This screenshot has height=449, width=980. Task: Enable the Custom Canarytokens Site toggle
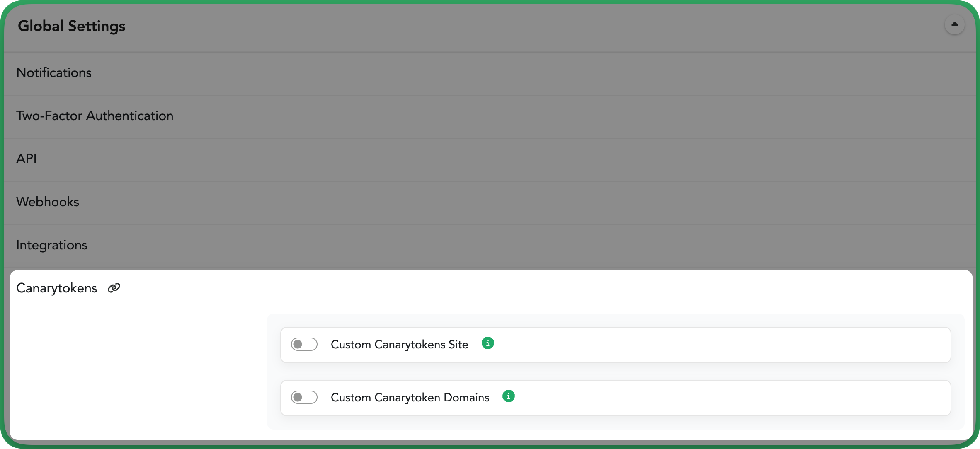[x=304, y=344]
